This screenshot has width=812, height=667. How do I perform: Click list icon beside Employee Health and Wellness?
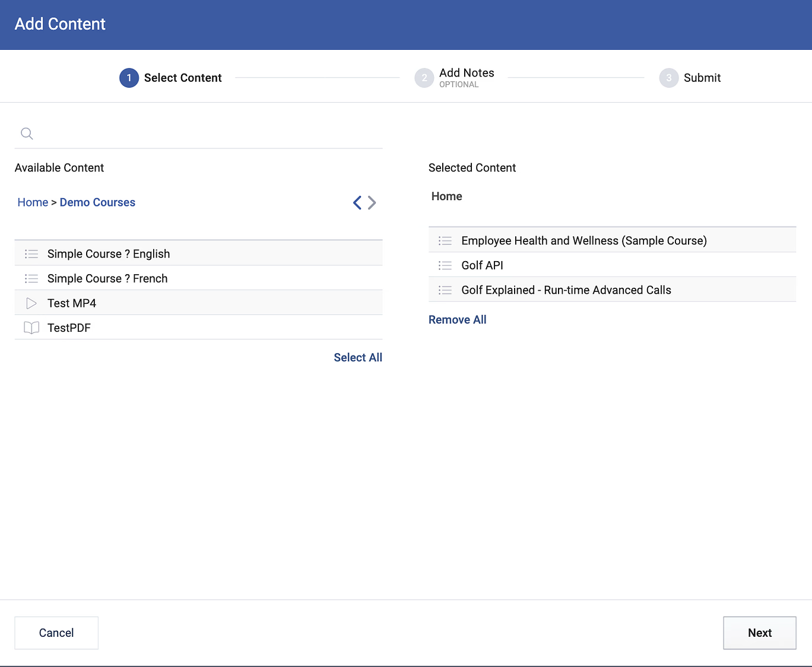point(445,241)
